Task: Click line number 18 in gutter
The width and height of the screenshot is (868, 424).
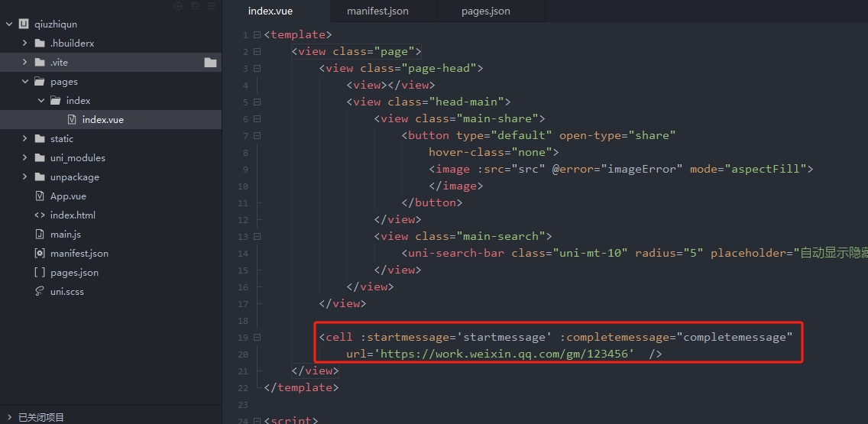Action: [x=243, y=321]
